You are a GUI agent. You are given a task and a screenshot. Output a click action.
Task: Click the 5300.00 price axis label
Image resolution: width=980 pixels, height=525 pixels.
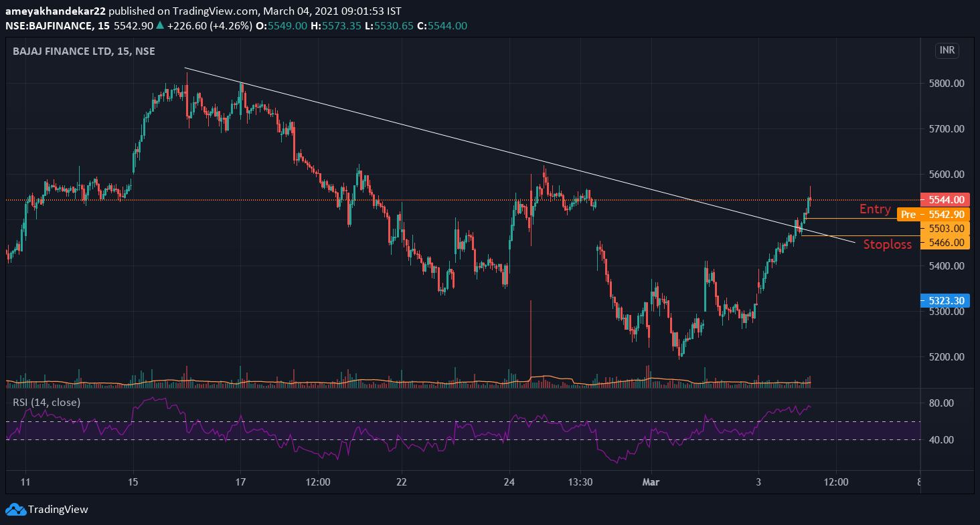pyautogui.click(x=945, y=312)
